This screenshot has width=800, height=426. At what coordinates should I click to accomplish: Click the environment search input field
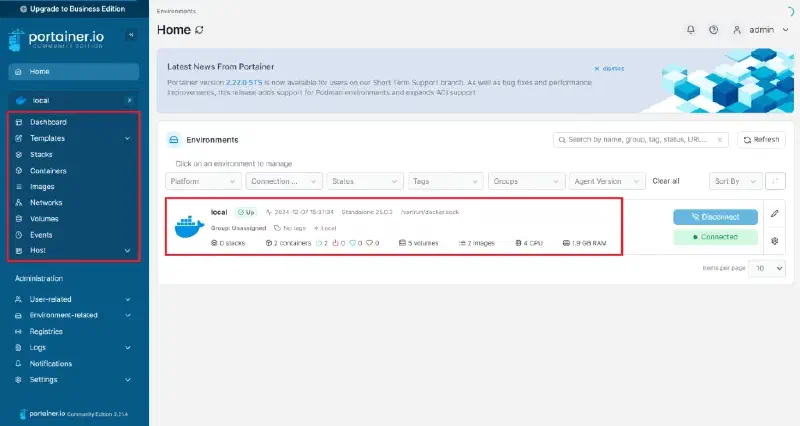[640, 140]
